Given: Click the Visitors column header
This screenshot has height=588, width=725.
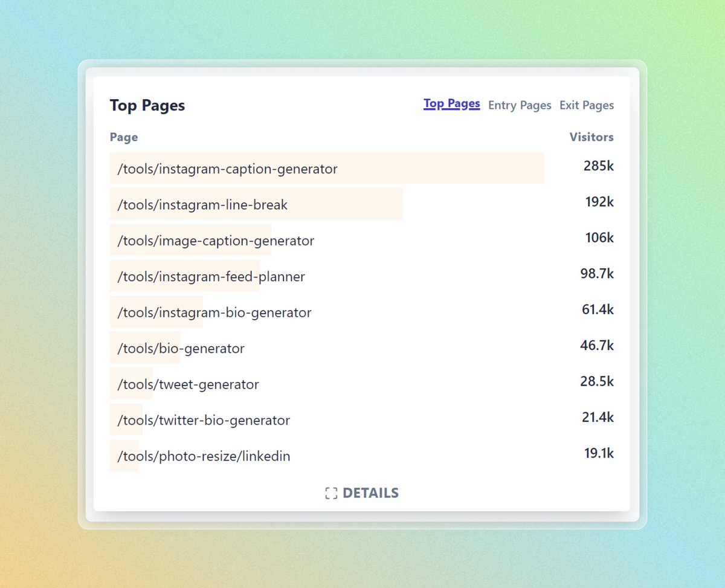Looking at the screenshot, I should tap(591, 137).
